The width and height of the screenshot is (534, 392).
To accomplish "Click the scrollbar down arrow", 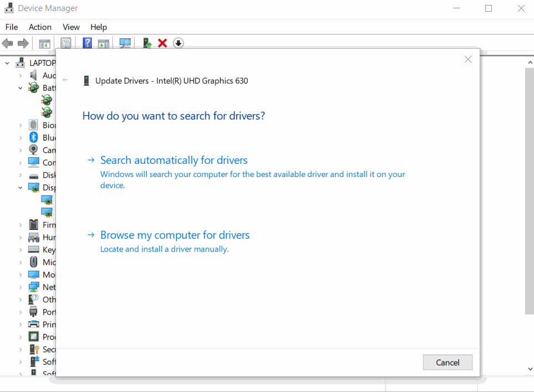I will coord(529,368).
